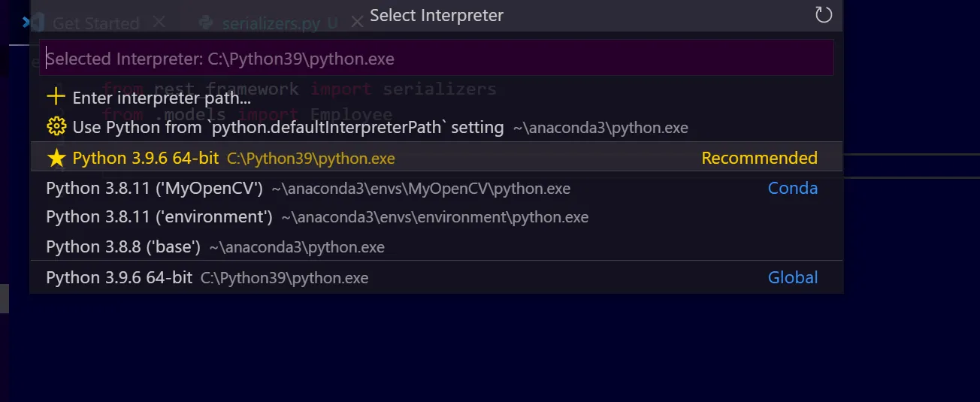Focus the Selected Interpreter search field

[x=436, y=59]
